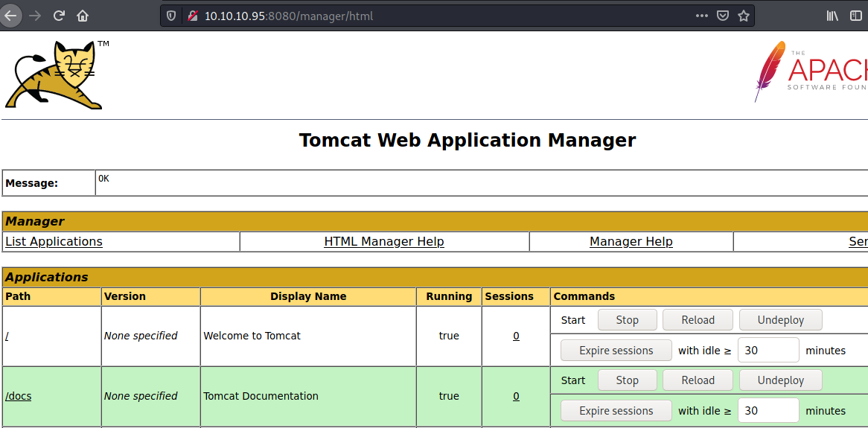Viewport: 868px width, 428px height.
Task: Open the /docs application path link
Action: [x=19, y=396]
